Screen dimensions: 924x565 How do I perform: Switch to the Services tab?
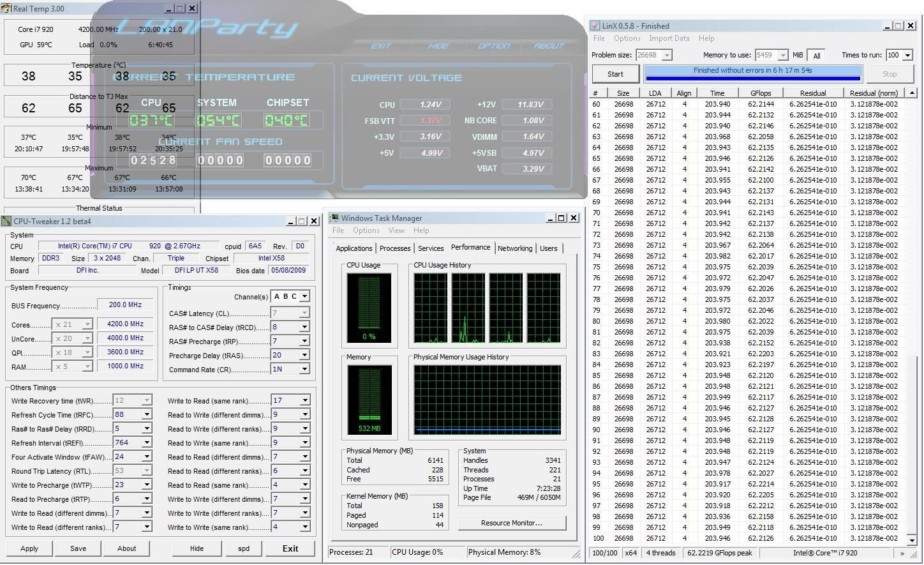click(x=431, y=248)
